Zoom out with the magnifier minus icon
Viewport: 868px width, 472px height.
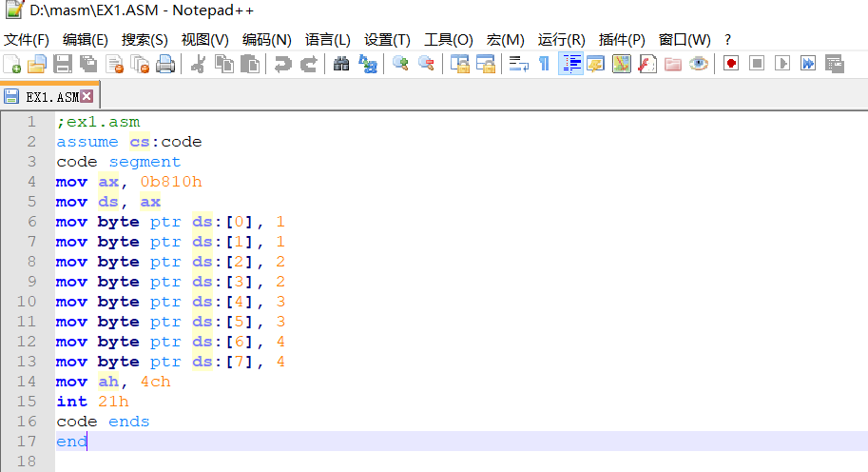point(426,65)
